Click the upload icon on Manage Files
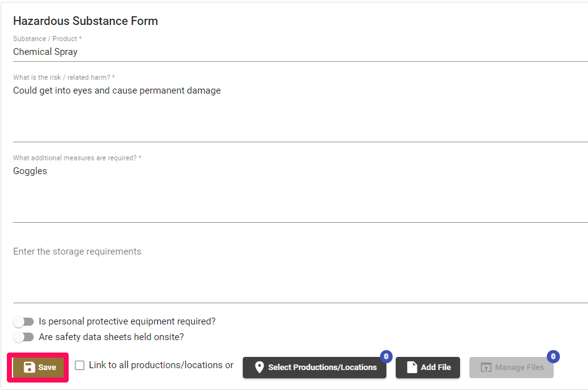This screenshot has height=390, width=588. click(486, 368)
